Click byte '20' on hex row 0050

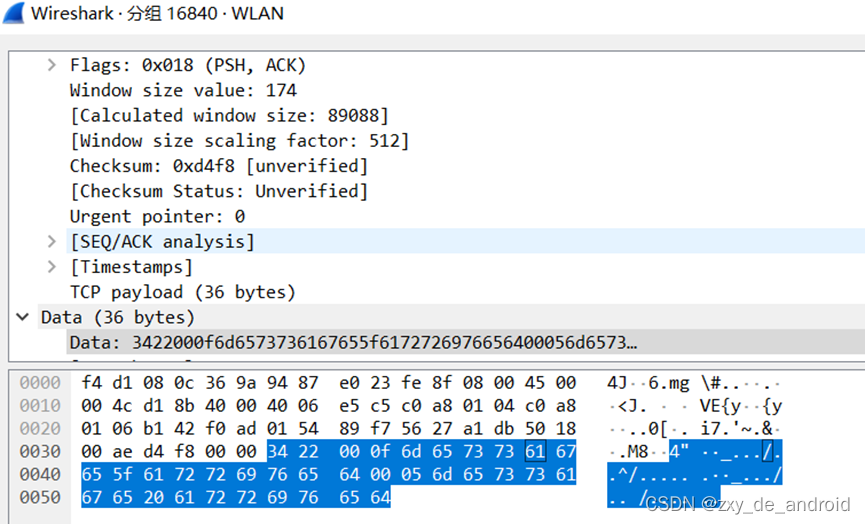(153, 498)
